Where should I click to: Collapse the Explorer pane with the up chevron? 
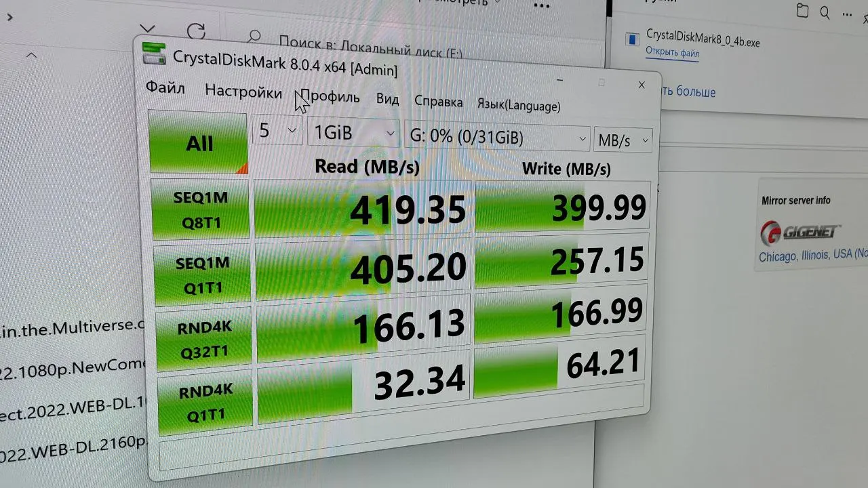(31, 54)
